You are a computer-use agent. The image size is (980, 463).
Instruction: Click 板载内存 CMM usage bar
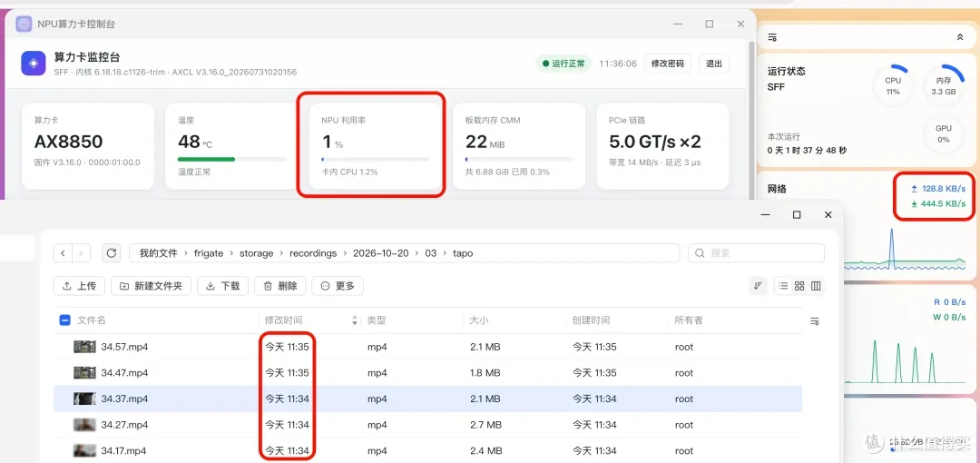[x=519, y=160]
